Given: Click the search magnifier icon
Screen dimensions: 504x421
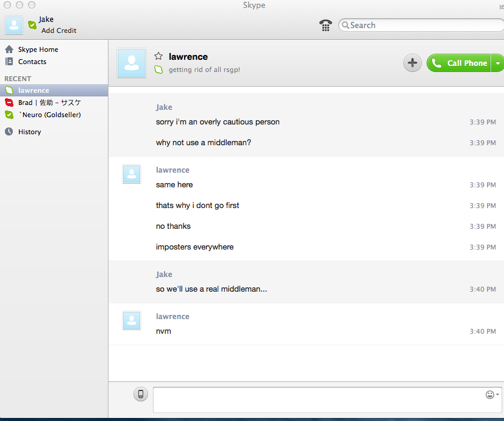Looking at the screenshot, I should coord(345,25).
